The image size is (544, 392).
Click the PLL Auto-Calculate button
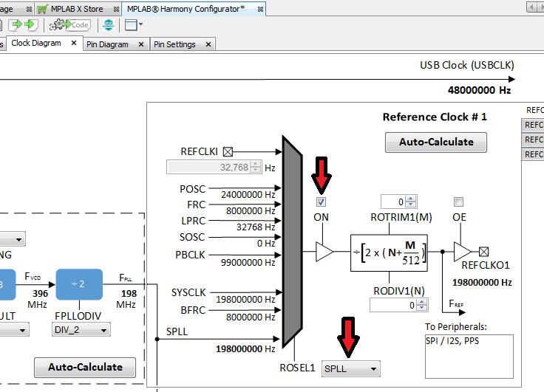(85, 367)
